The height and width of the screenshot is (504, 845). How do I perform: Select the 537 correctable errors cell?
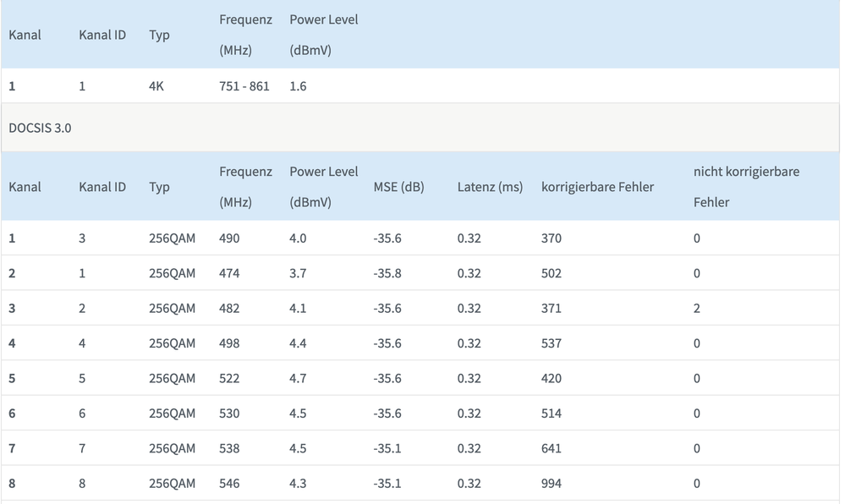[551, 343]
